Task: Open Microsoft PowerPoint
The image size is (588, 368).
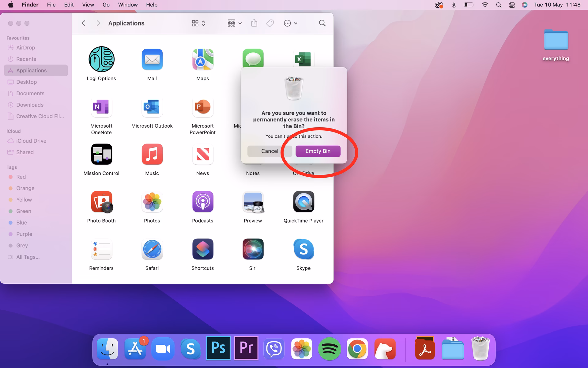Action: coord(203,107)
